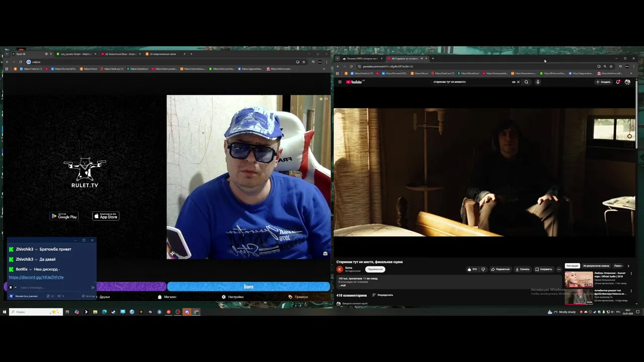Open the YouTube hamburger guide menu
644x362 pixels.
coord(340,82)
